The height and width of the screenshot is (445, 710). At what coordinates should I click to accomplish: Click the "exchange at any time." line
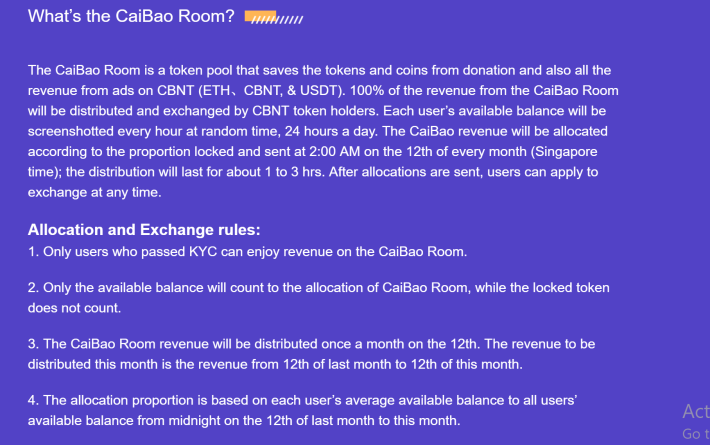pyautogui.click(x=95, y=192)
